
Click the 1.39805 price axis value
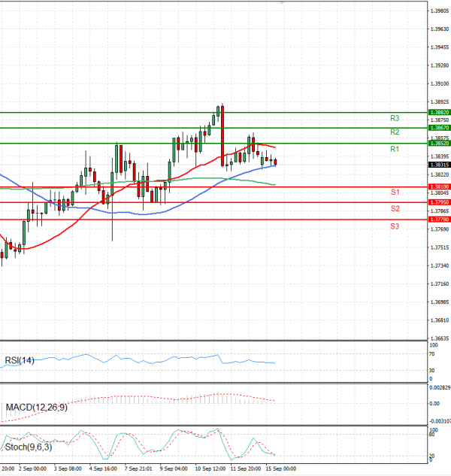click(x=440, y=11)
